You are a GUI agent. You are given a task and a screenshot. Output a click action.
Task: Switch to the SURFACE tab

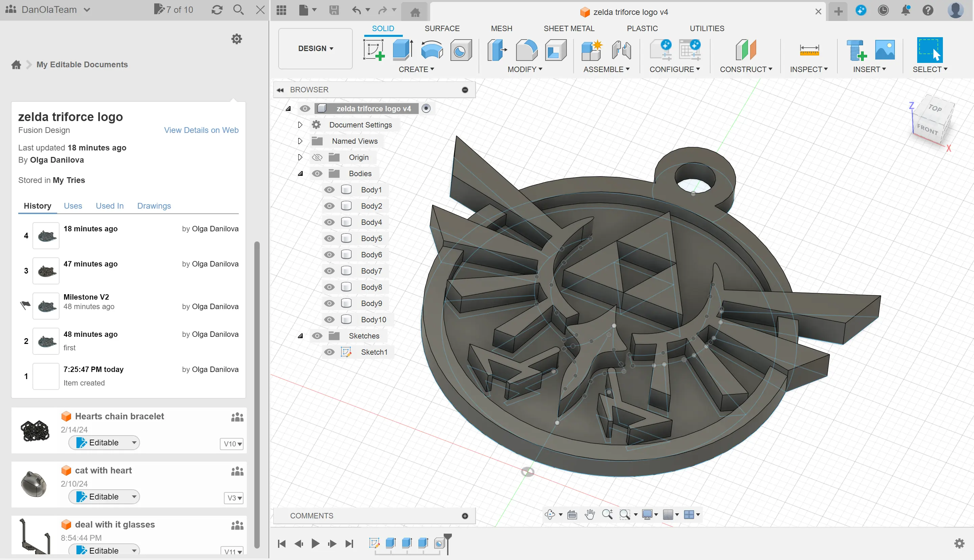pyautogui.click(x=442, y=28)
